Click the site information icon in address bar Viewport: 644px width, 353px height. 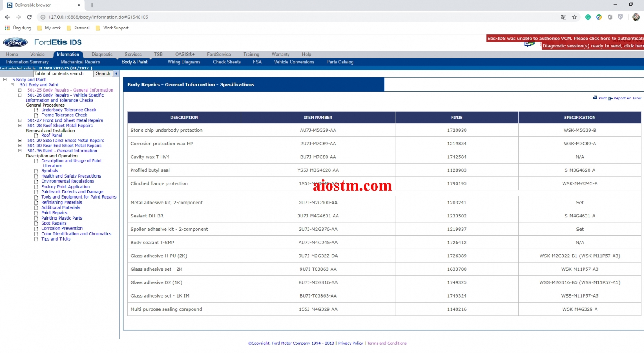43,17
